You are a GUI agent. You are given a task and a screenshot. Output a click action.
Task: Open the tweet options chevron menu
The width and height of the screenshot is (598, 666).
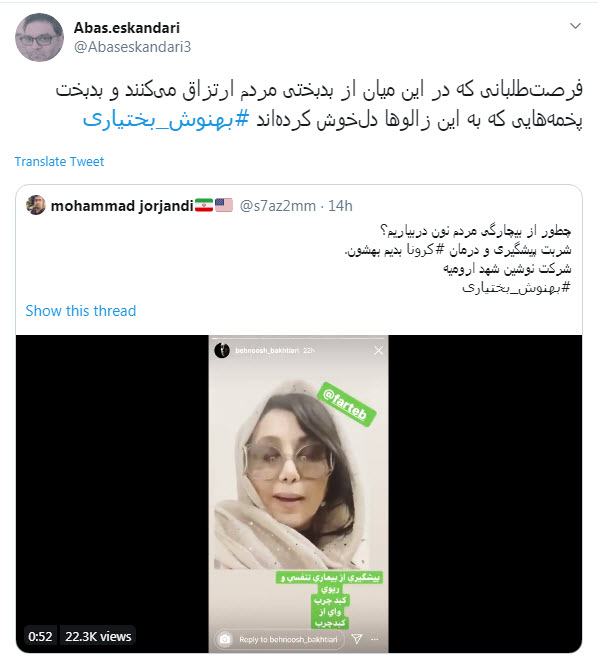(575, 26)
